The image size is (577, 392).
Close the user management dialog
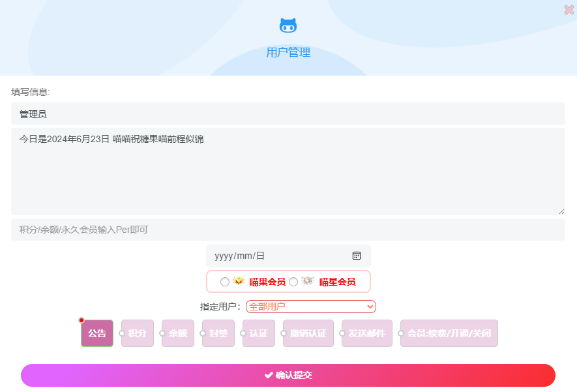pos(569,10)
